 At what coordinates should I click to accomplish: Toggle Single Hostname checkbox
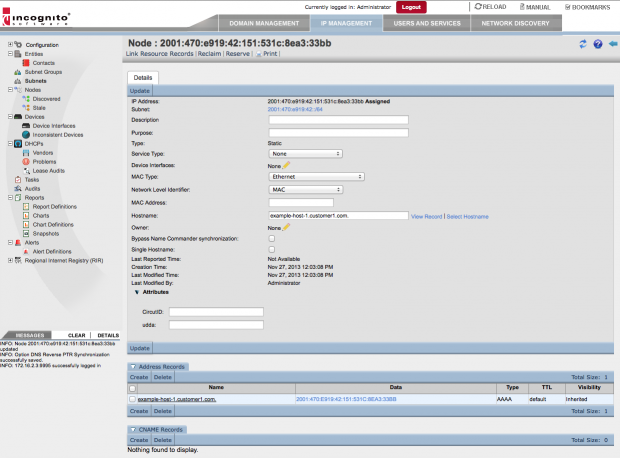tap(272, 250)
